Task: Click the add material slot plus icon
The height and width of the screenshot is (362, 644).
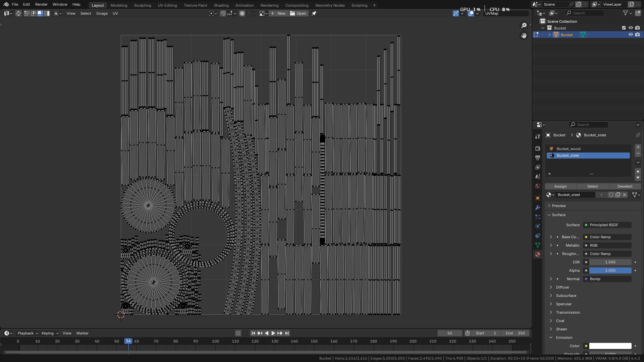Action: 638,147
